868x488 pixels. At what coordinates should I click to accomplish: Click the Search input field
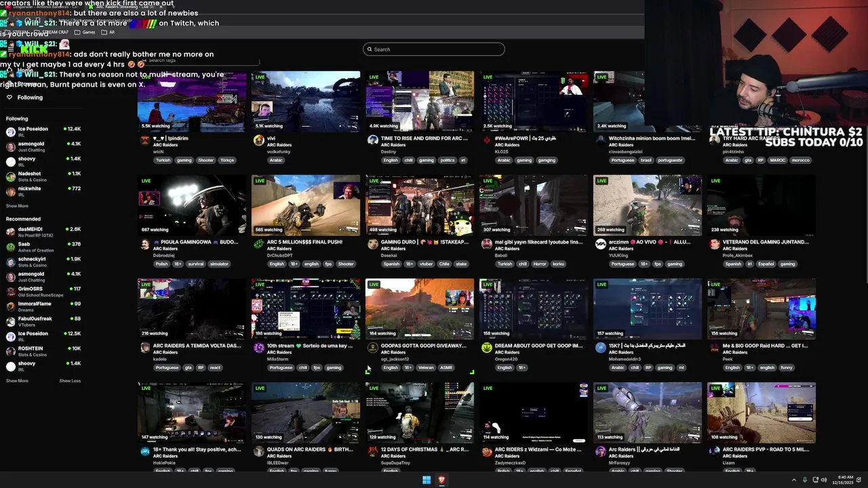(x=434, y=49)
